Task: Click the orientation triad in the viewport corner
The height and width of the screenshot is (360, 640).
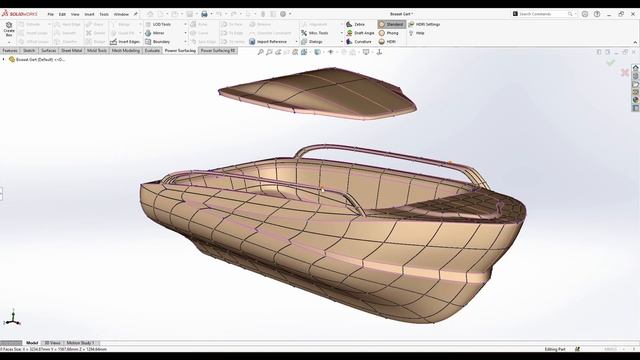Action: [x=12, y=318]
